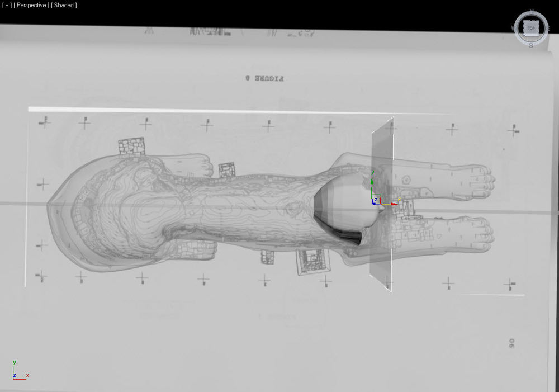The image size is (559, 392).
Task: Click the upside-down FIGURE 8 text on reference image
Action: (x=264, y=78)
